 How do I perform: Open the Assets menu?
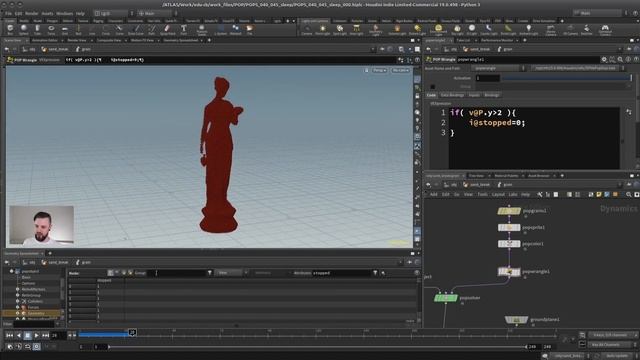[47, 13]
